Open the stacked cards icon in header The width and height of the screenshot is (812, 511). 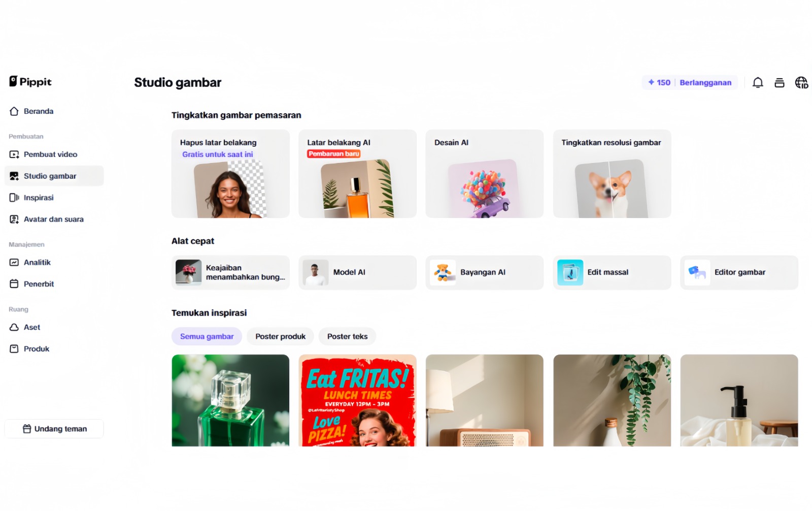[x=780, y=83]
